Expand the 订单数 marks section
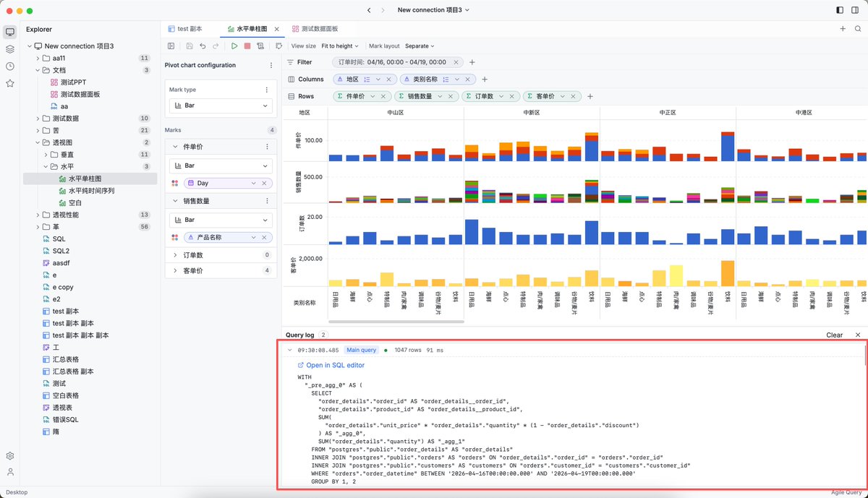 coord(175,254)
